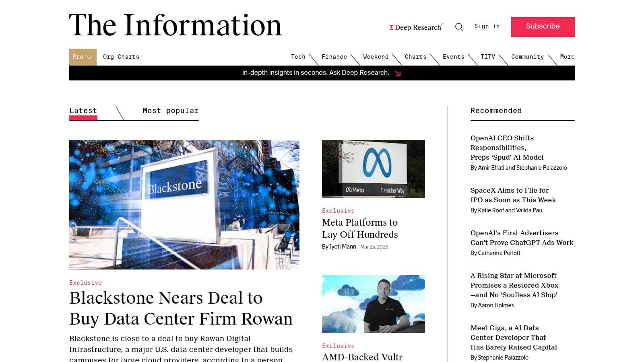Open Org Charts page
The image size is (644, 362).
pos(121,57)
